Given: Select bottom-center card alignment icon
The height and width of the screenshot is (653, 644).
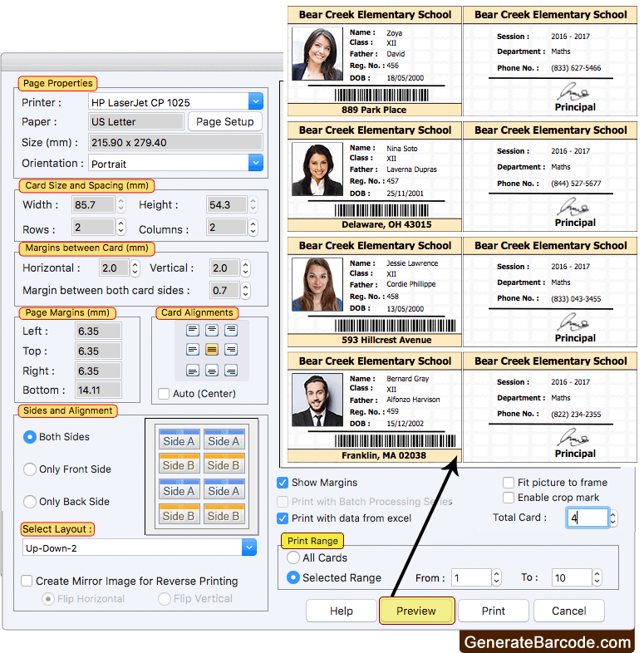Looking at the screenshot, I should [x=212, y=371].
